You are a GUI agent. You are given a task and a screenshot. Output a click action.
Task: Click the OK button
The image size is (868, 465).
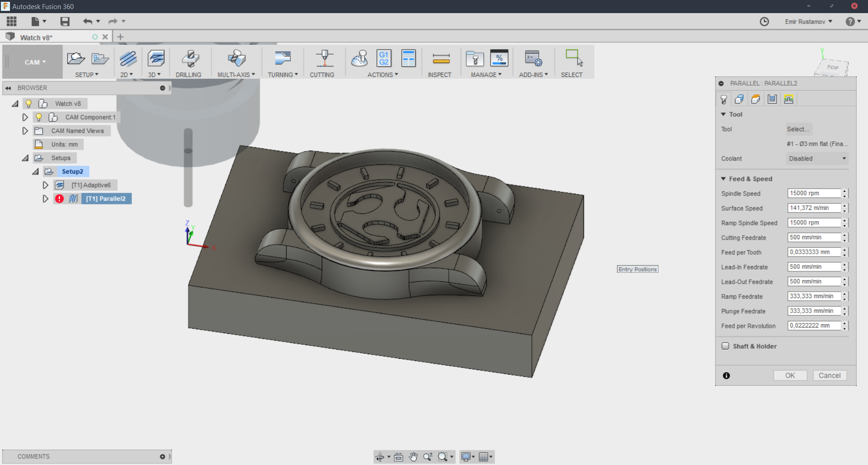[790, 375]
